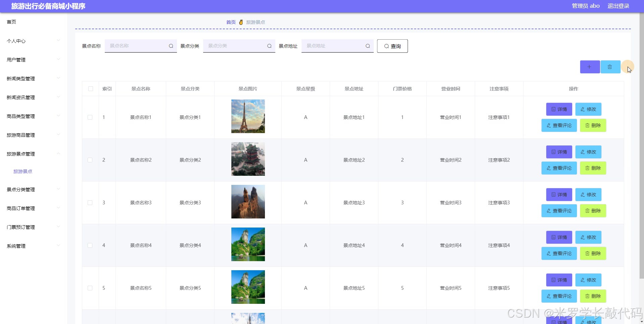Click 修改 for row 景点名称5
The image size is (644, 324).
click(x=588, y=280)
